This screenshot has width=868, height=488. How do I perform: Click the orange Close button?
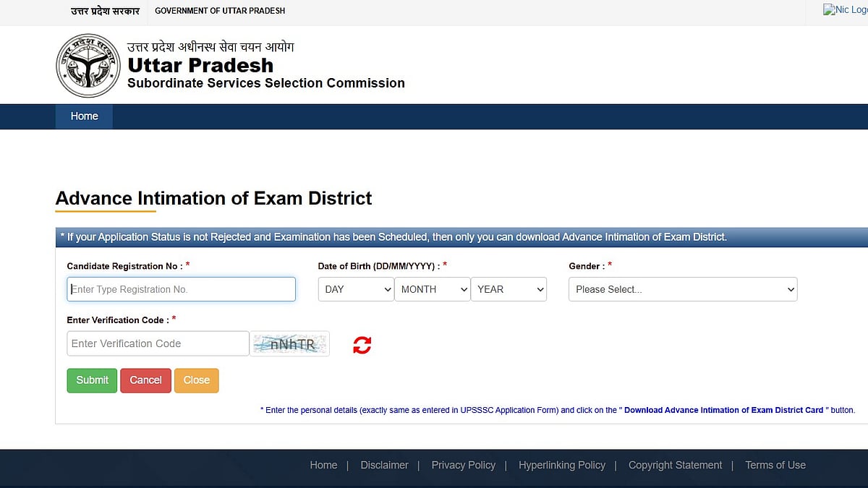pyautogui.click(x=196, y=380)
